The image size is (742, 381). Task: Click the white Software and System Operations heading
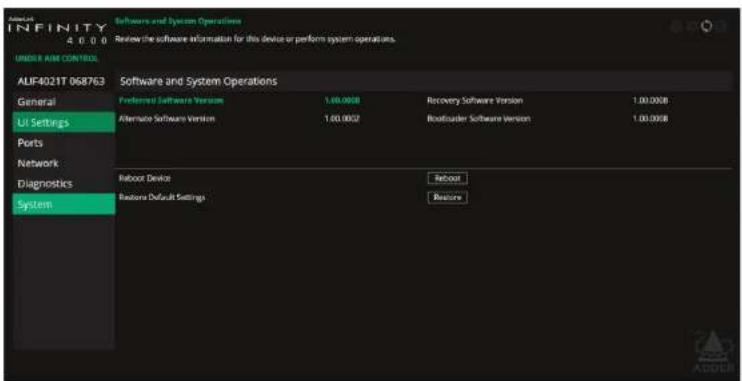[x=199, y=81]
